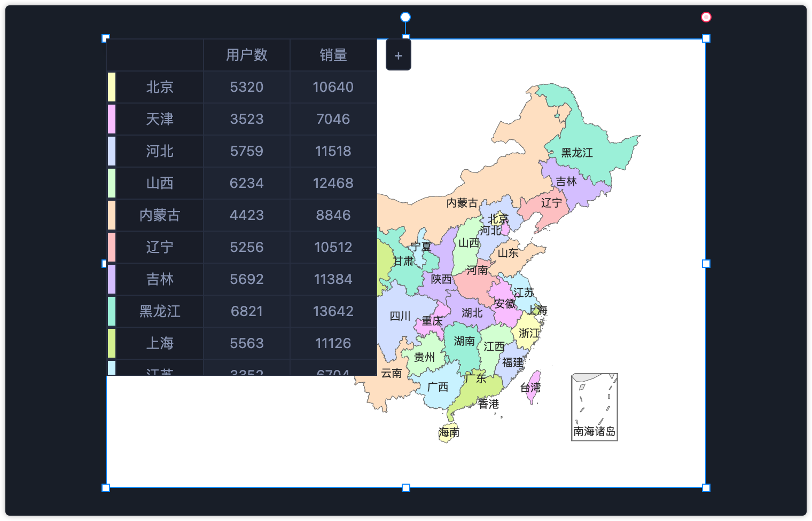Click the bottom-left corner resize handle
812x521 pixels.
point(106,487)
